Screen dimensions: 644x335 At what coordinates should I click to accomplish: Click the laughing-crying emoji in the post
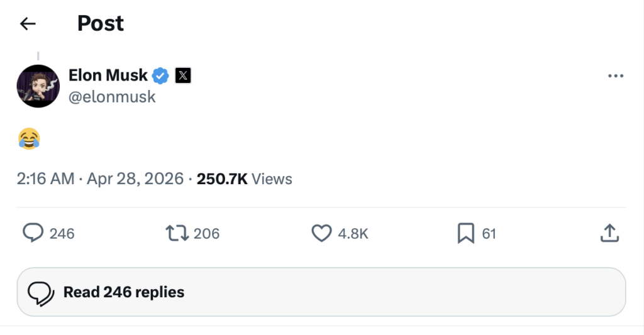coord(29,138)
